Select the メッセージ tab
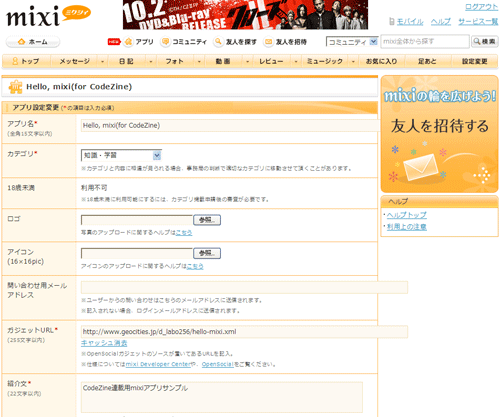The width and height of the screenshot is (500, 417). pos(75,61)
